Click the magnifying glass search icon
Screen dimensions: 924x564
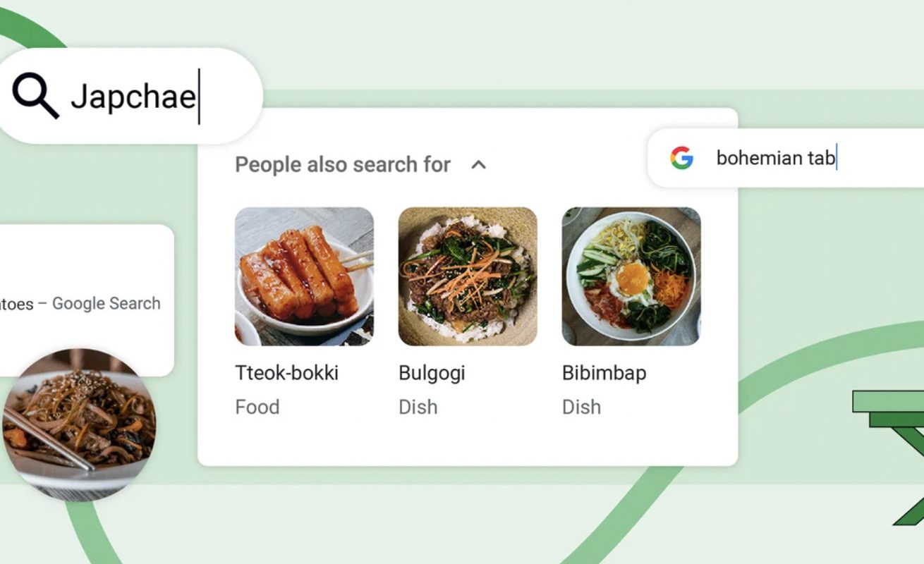click(35, 96)
